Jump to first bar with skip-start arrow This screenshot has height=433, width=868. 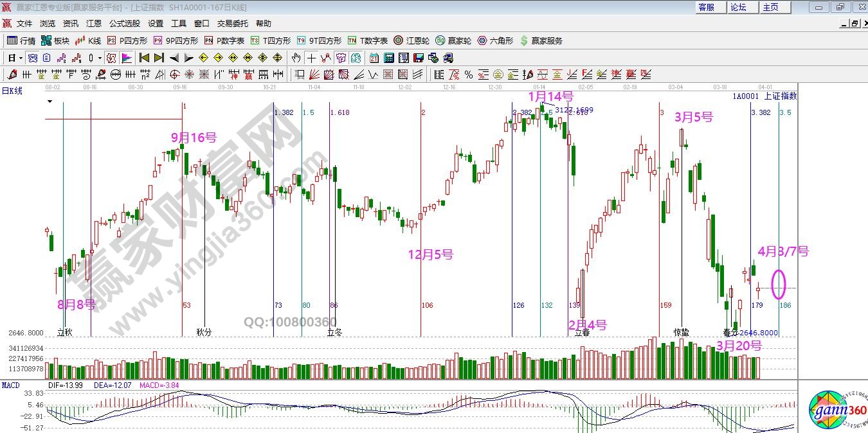pos(145,58)
